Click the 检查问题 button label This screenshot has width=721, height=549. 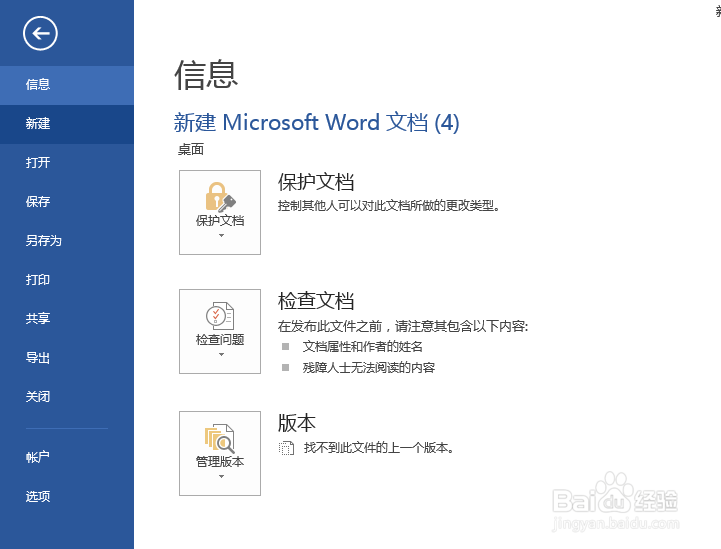click(220, 340)
